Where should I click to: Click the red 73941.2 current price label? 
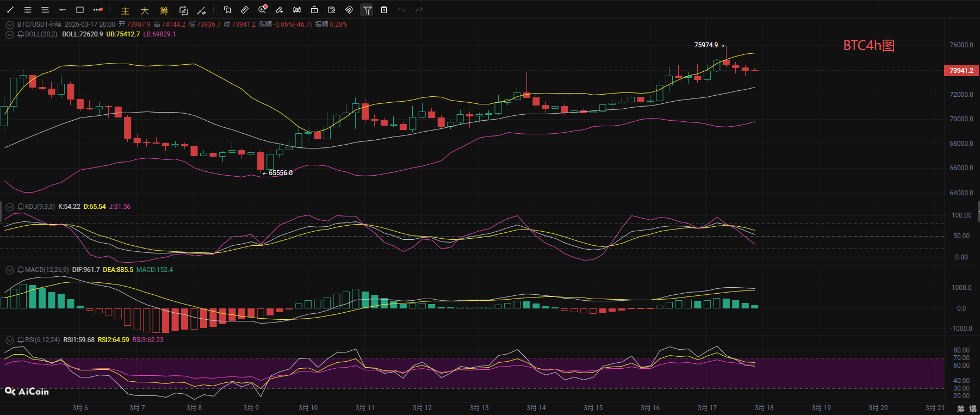(960, 71)
